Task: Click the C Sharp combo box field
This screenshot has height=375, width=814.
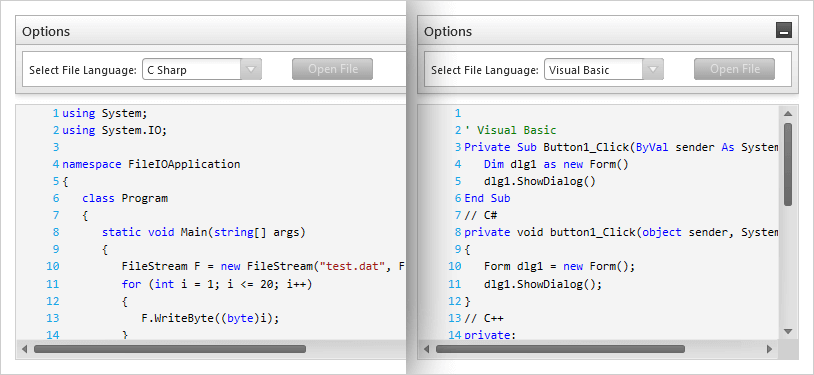Action: tap(202, 70)
